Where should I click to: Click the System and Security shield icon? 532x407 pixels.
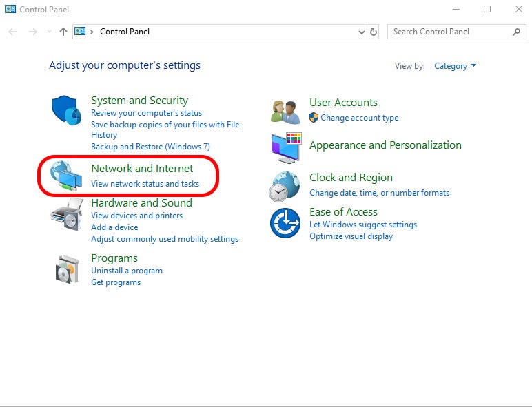point(66,110)
